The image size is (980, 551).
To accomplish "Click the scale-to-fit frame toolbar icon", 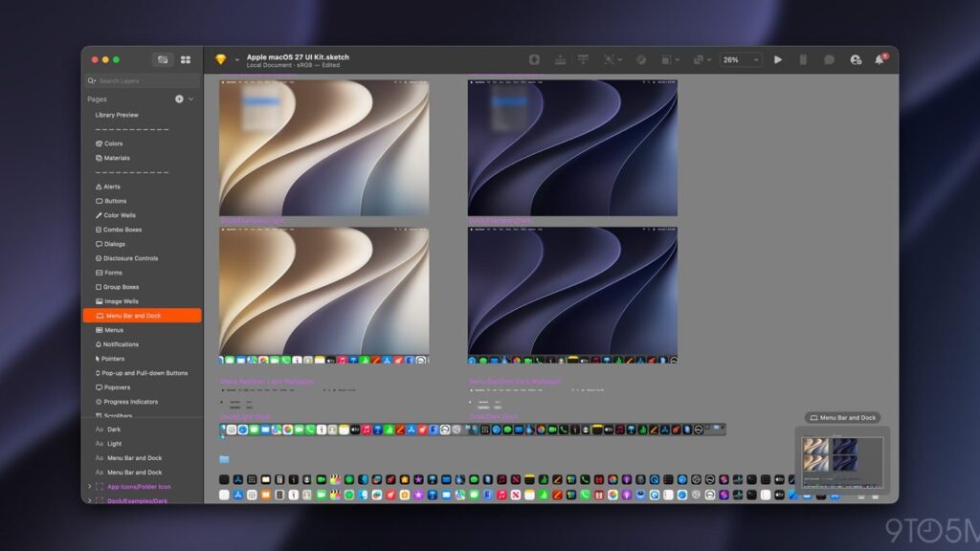I will (609, 59).
